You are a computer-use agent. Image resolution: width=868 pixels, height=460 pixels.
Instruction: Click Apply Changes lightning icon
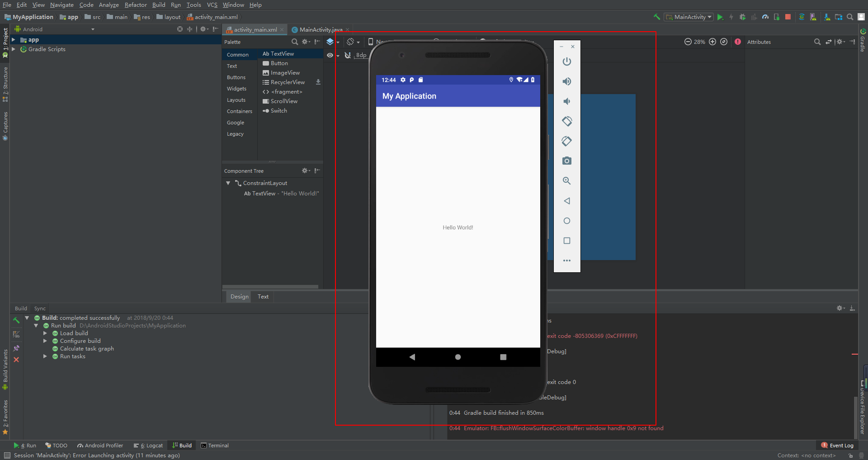point(731,17)
